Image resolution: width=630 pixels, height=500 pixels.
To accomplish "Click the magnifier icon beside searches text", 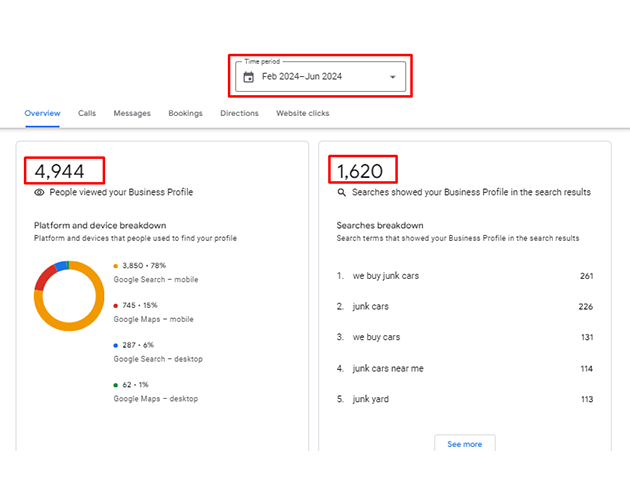I will 342,192.
